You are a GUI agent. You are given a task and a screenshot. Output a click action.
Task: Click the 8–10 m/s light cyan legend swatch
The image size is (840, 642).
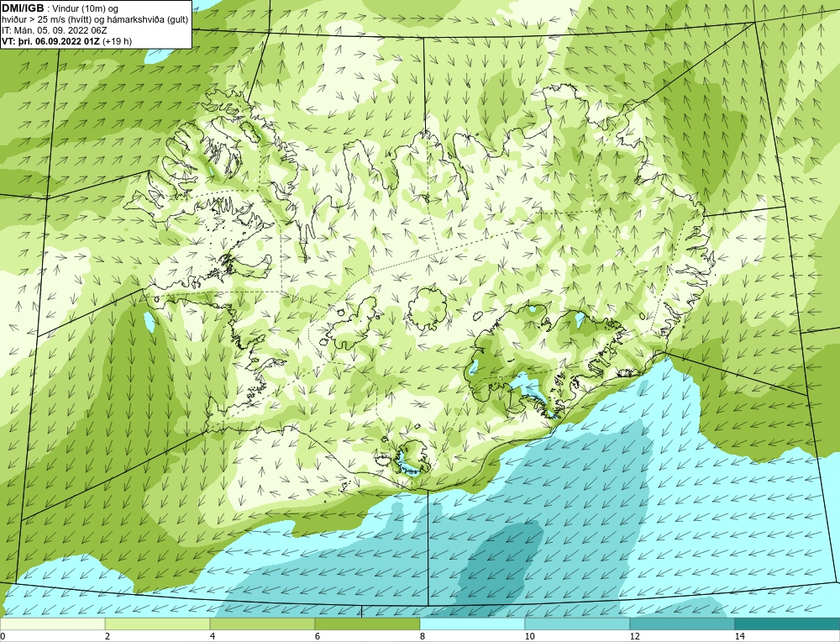click(472, 624)
